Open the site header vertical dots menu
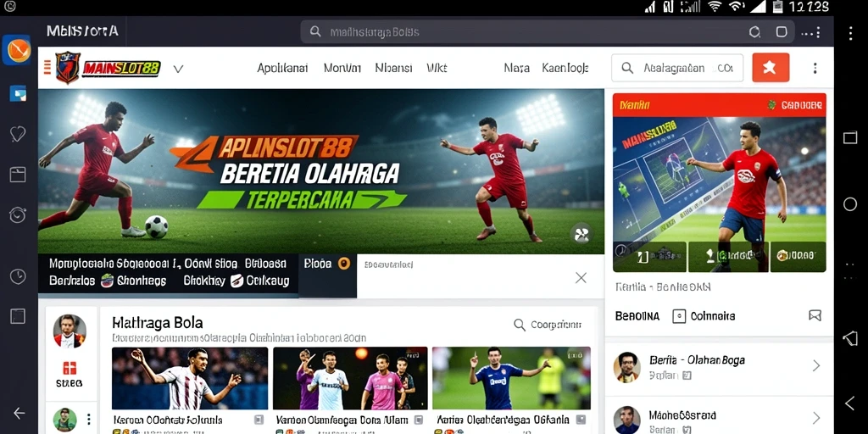868x434 pixels. (815, 68)
